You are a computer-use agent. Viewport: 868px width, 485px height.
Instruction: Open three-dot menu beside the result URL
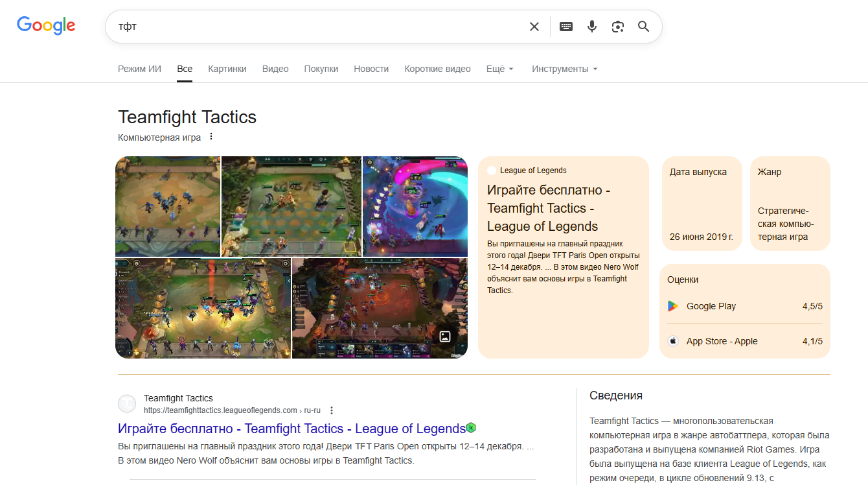click(332, 410)
